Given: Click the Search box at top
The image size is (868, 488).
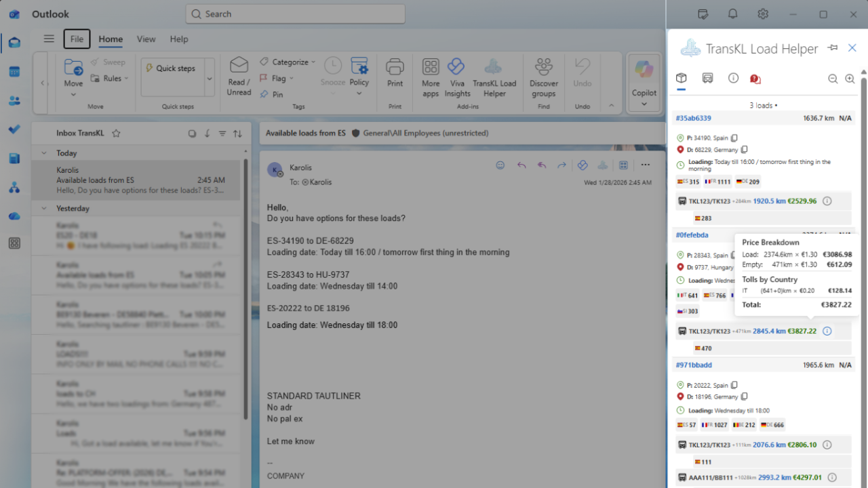Looking at the screenshot, I should [x=295, y=14].
